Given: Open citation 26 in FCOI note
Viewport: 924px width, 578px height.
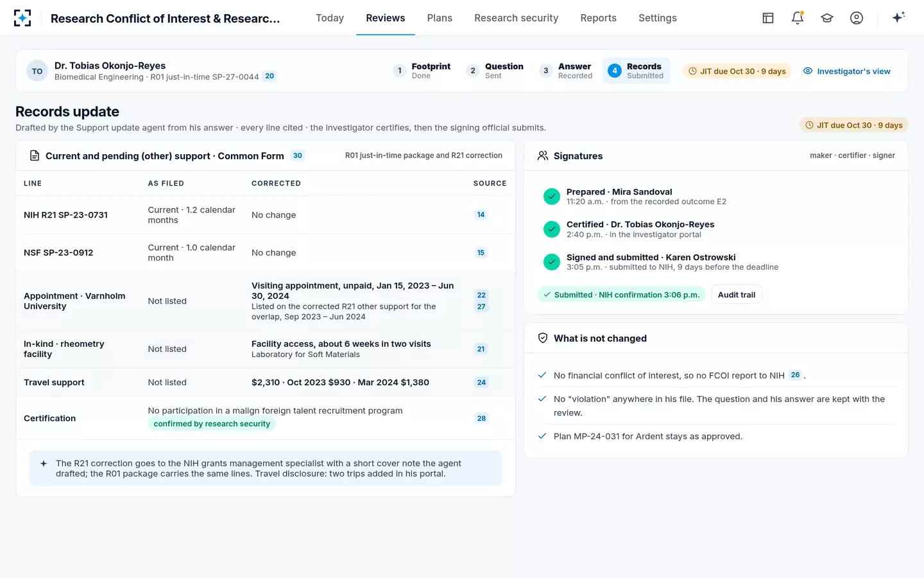Looking at the screenshot, I should [x=796, y=375].
